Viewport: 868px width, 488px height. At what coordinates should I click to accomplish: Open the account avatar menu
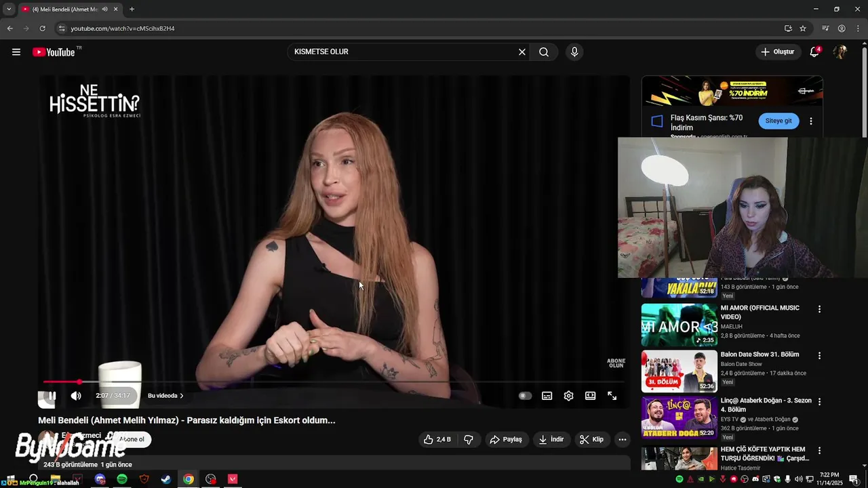pos(840,52)
